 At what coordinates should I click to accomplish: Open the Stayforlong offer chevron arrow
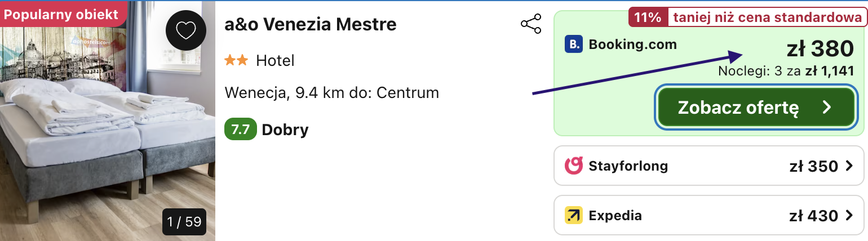coord(849,166)
